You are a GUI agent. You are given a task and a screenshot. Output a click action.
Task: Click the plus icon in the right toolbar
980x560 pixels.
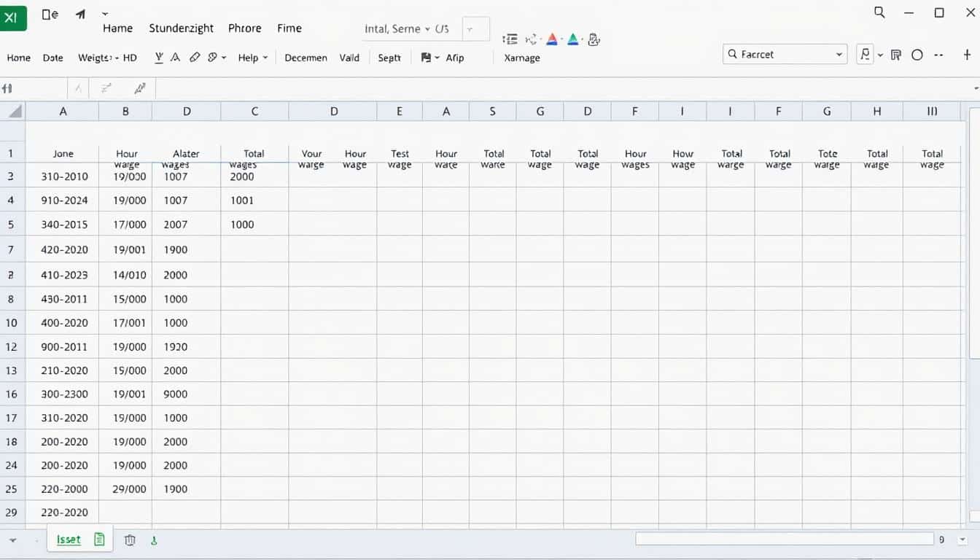967,55
